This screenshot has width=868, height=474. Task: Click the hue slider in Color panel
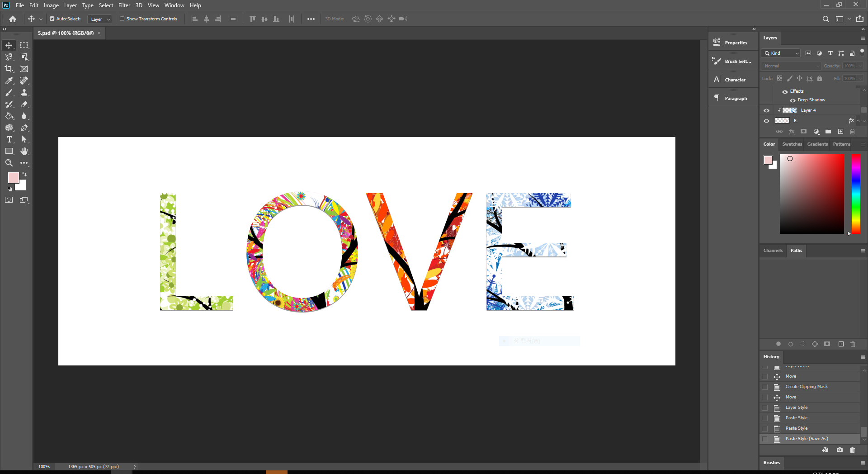pos(856,194)
